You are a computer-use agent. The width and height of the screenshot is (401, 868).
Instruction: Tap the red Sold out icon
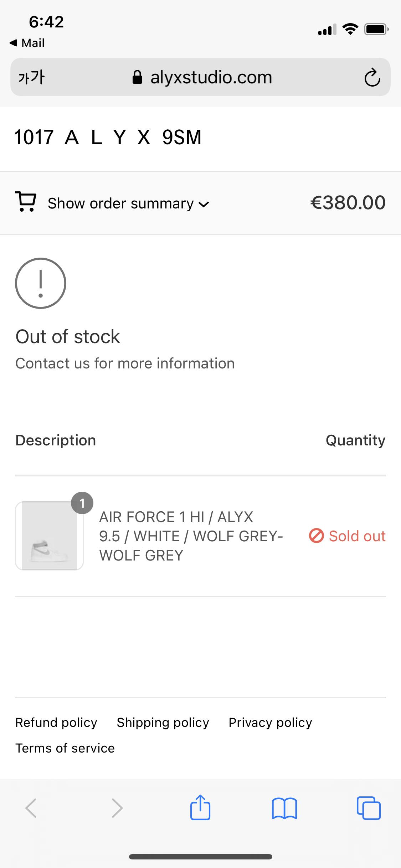pyautogui.click(x=316, y=536)
